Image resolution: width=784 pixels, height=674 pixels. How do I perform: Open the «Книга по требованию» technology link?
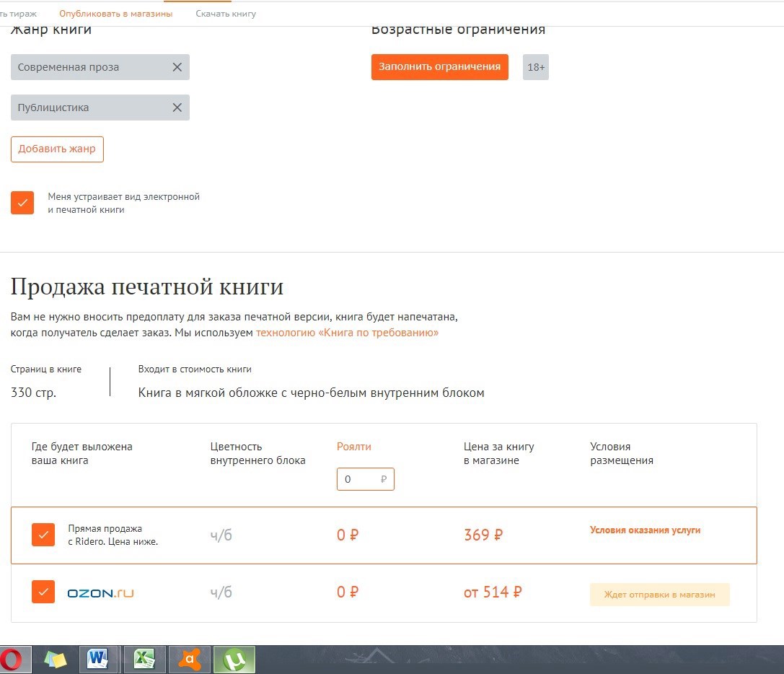point(347,333)
